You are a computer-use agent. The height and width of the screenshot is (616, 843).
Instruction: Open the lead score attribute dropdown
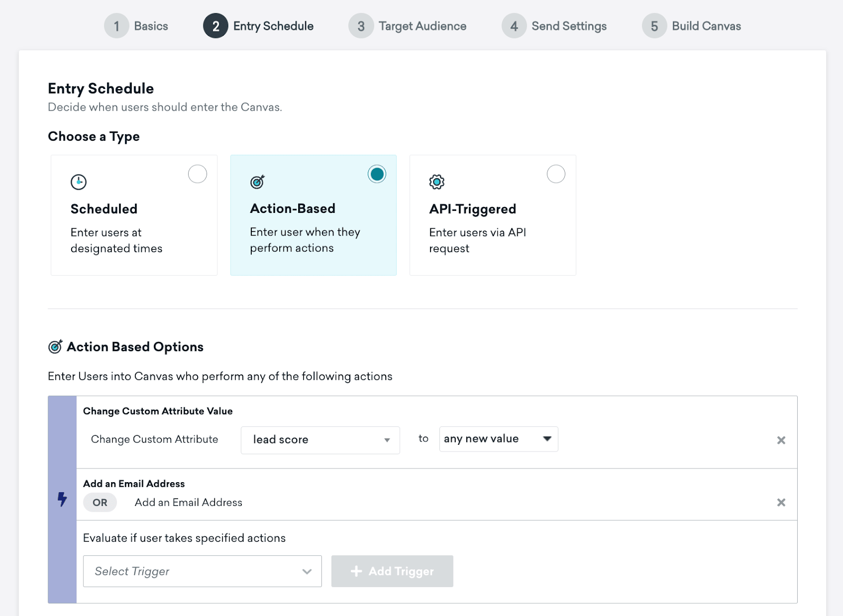(320, 440)
